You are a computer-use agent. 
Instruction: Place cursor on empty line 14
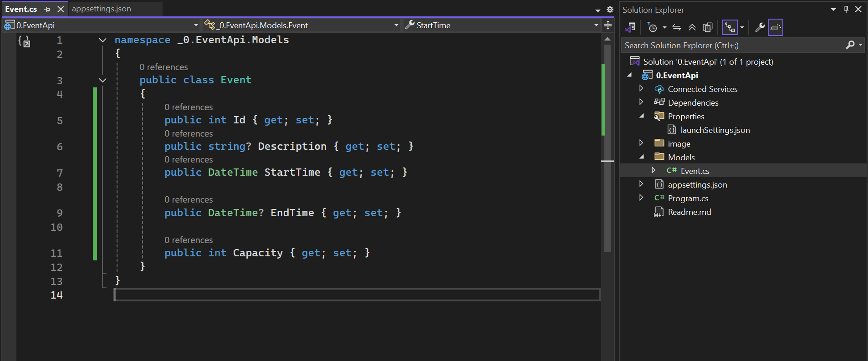pos(357,295)
